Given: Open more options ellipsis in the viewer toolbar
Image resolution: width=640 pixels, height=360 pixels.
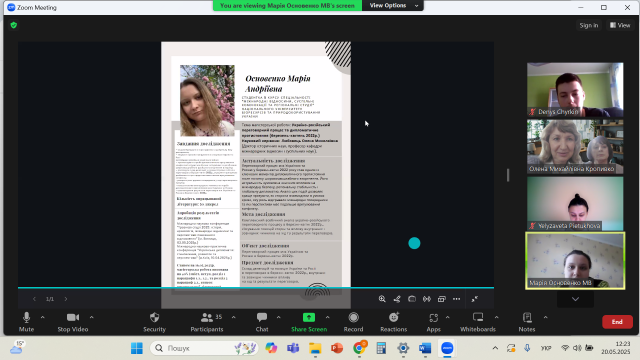Looking at the screenshot, I should tap(456, 299).
